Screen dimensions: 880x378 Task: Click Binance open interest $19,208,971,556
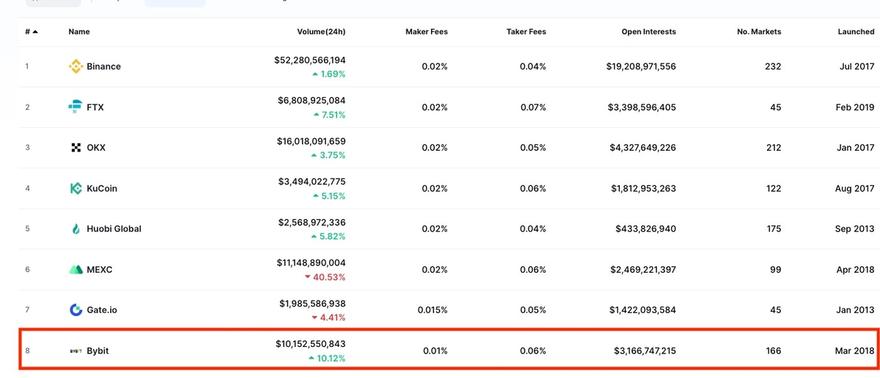pyautogui.click(x=641, y=67)
